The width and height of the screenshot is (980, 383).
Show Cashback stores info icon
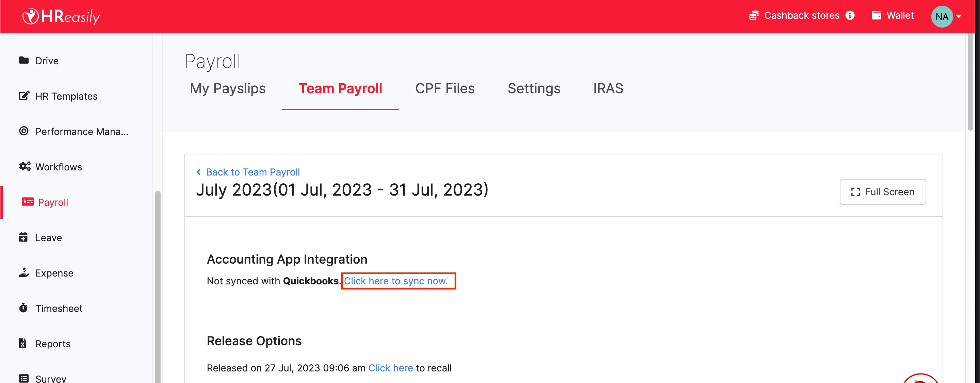(850, 16)
